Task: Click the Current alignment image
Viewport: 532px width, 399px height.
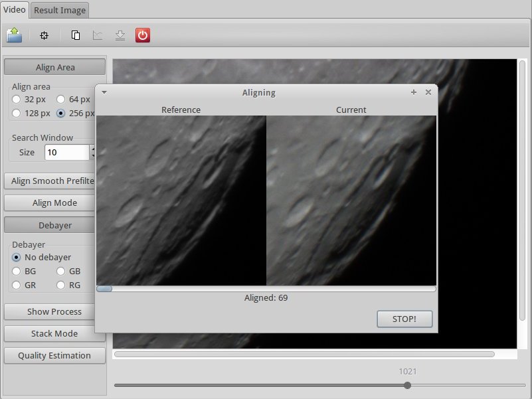Action: pyautogui.click(x=351, y=200)
